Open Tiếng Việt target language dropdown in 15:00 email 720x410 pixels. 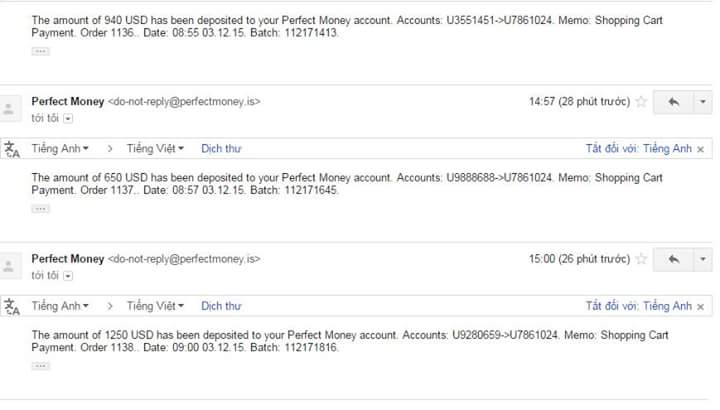coord(155,306)
